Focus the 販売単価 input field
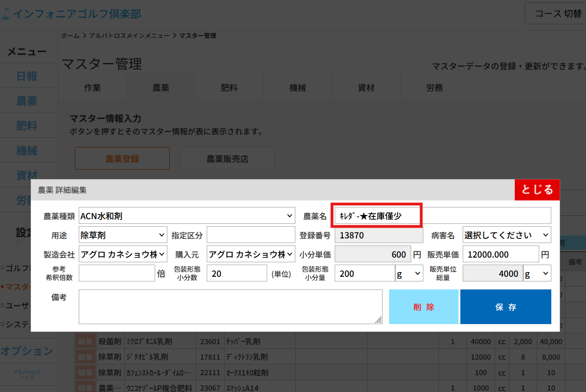The image size is (586, 392). click(x=500, y=254)
